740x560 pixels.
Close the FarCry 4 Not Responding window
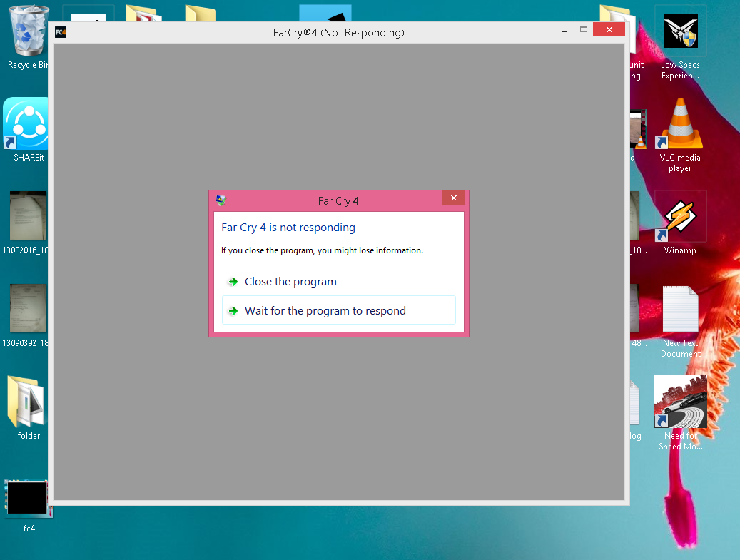coord(609,30)
